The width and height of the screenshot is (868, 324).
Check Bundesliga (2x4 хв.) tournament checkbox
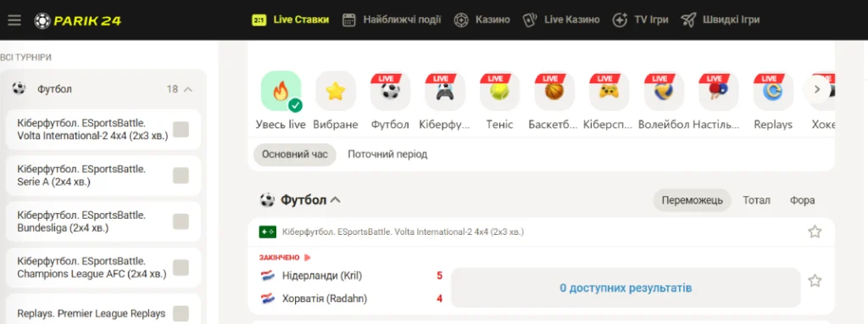(x=181, y=221)
